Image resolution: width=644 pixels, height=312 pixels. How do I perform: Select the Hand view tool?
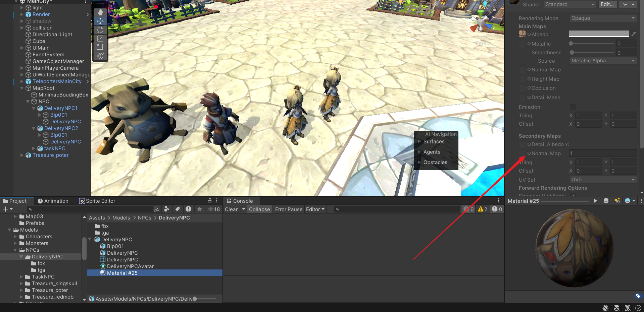point(100,12)
